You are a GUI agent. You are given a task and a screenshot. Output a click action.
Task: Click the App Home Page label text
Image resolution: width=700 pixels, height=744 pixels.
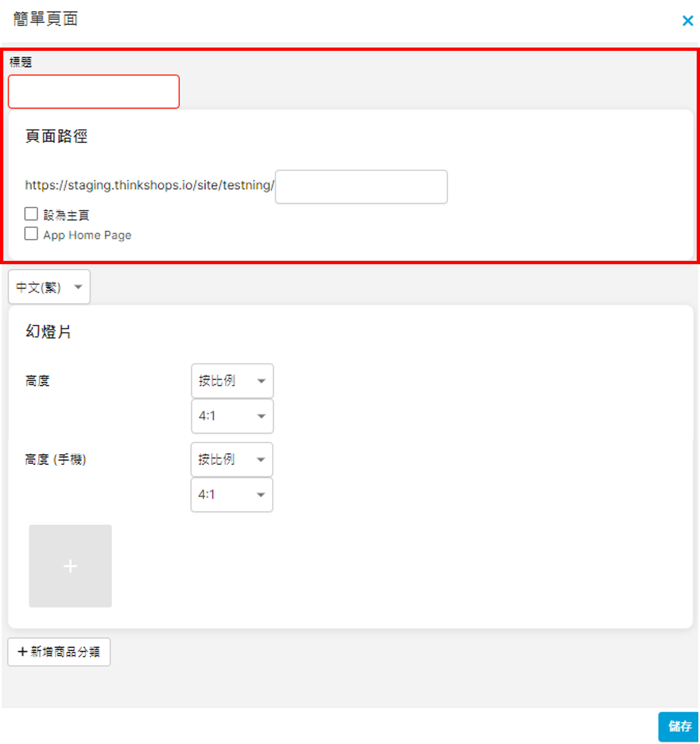pos(87,235)
